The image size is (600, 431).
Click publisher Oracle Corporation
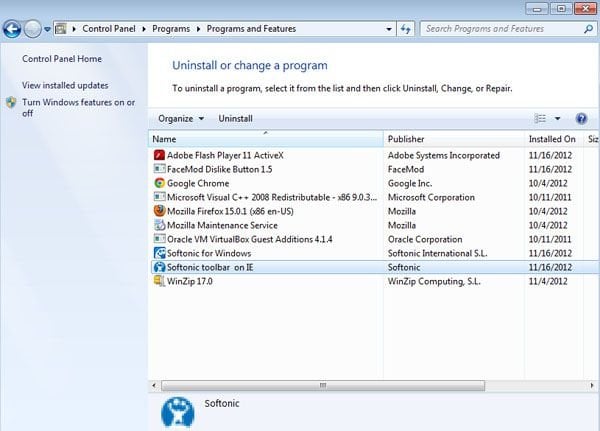(x=425, y=239)
